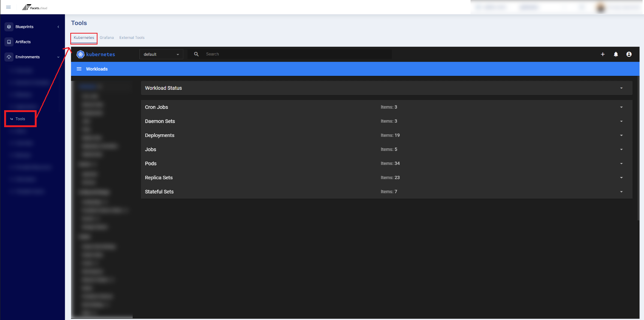Click the Artifacts icon in sidebar
The height and width of the screenshot is (320, 644).
(x=9, y=42)
